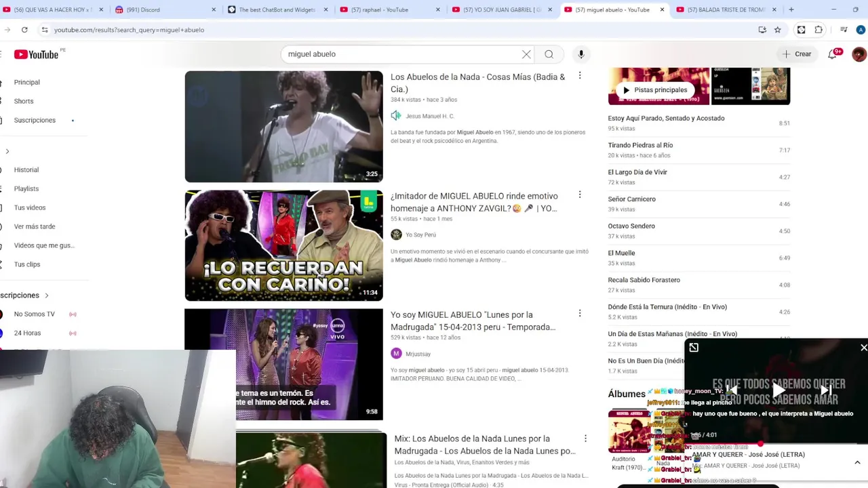Play the miniplayer video
This screenshot has width=868, height=488.
click(778, 390)
